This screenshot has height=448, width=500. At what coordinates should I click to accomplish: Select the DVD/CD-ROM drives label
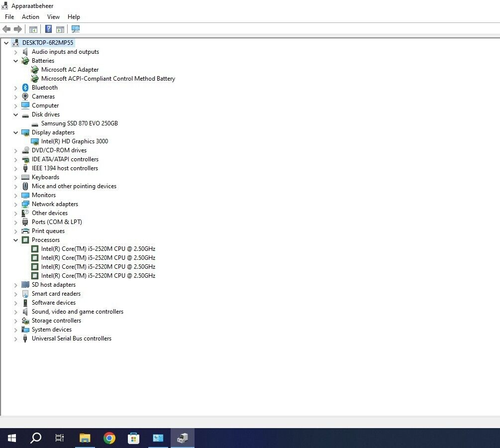(x=59, y=150)
